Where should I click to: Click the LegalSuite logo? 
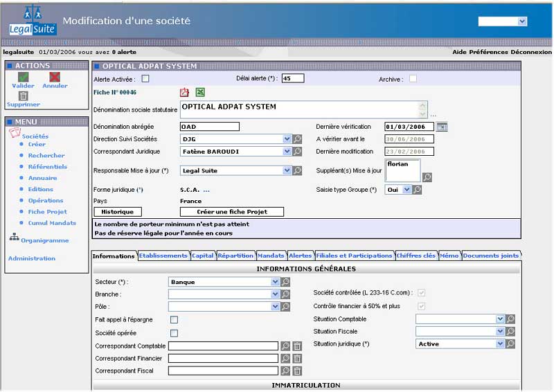point(32,21)
